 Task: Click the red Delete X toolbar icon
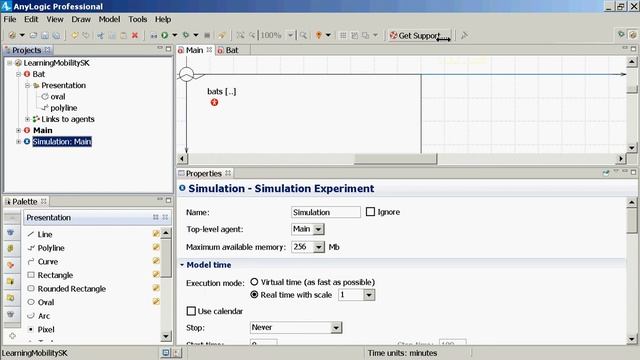point(135,36)
